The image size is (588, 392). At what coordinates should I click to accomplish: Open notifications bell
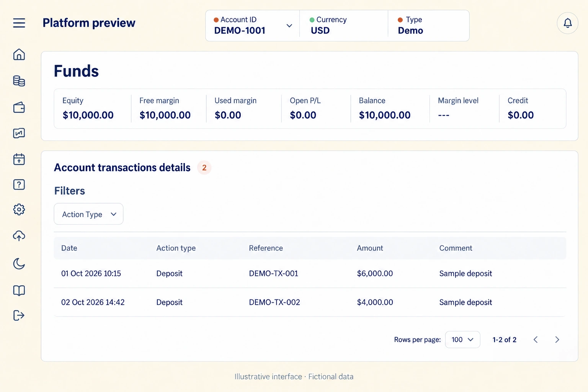point(568,23)
